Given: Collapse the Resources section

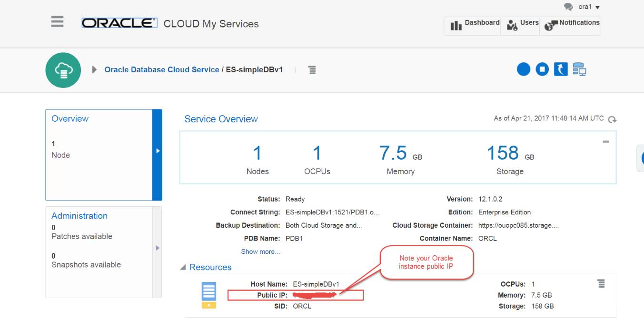Looking at the screenshot, I should pos(183,268).
